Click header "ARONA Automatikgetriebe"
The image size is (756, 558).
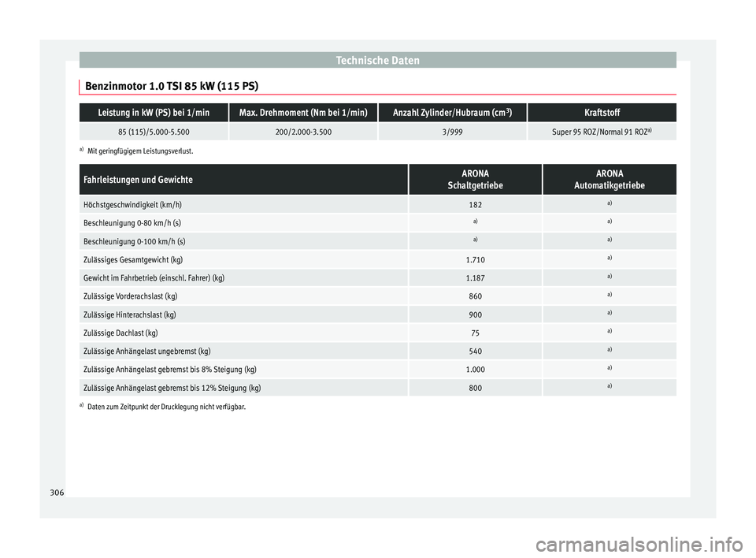610,180
